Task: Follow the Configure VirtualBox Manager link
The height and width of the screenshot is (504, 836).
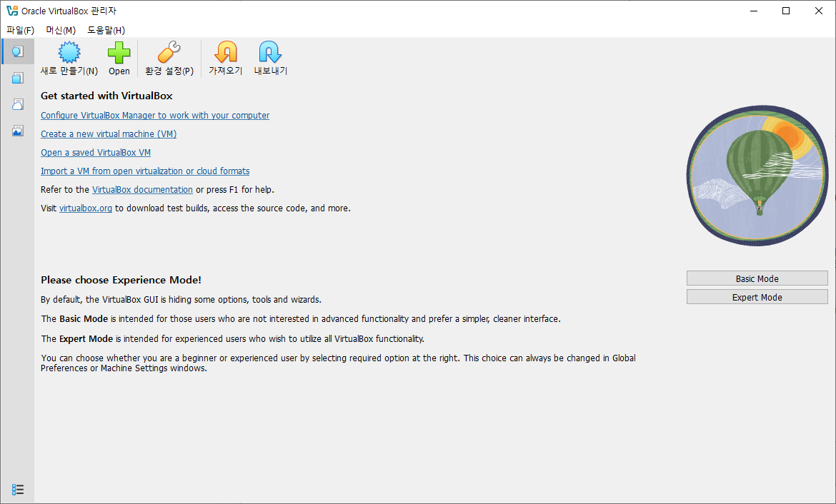Action: (x=155, y=115)
